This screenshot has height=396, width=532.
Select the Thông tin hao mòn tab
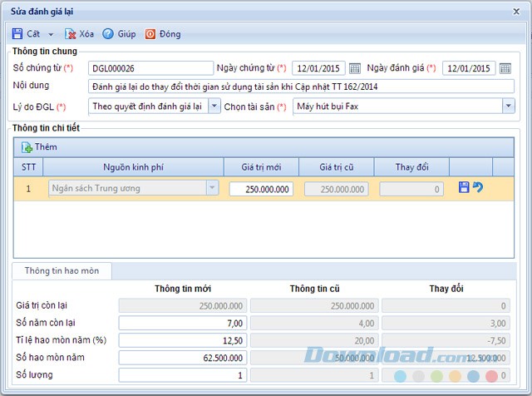click(62, 270)
